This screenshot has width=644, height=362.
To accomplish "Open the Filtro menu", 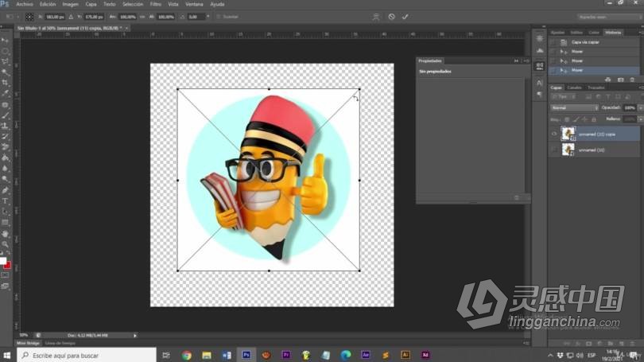I will pyautogui.click(x=156, y=4).
